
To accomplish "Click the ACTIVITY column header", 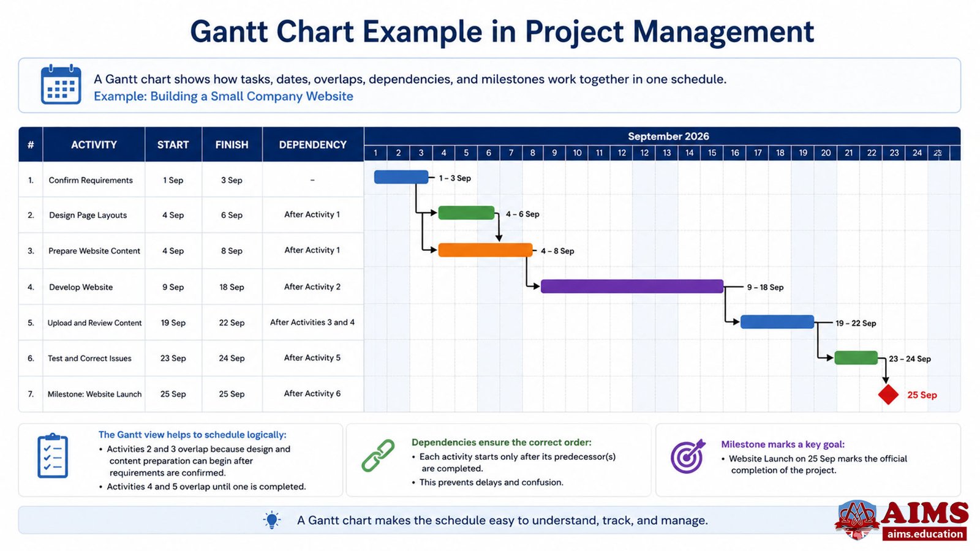I will (94, 144).
